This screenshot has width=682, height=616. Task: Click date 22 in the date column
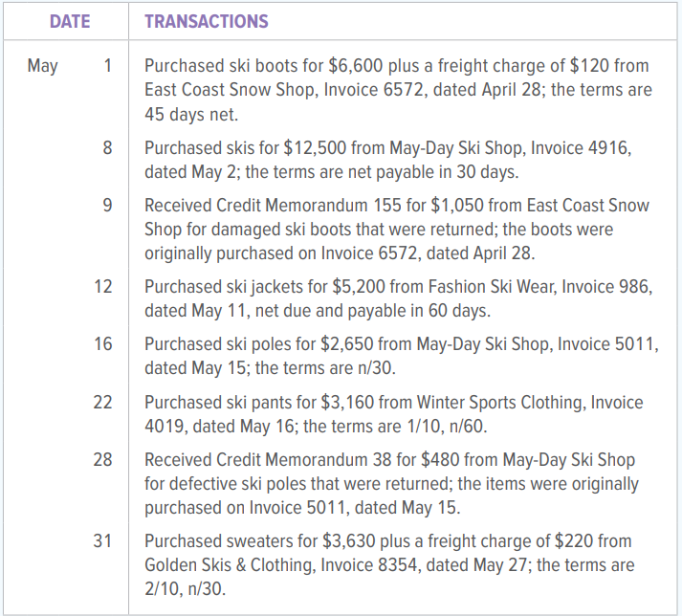(x=103, y=402)
